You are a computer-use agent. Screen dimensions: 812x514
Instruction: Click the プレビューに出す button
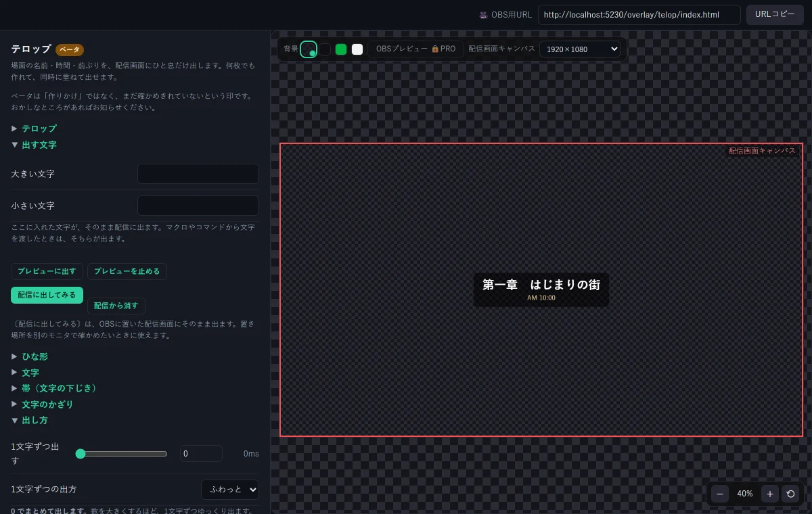click(x=47, y=271)
